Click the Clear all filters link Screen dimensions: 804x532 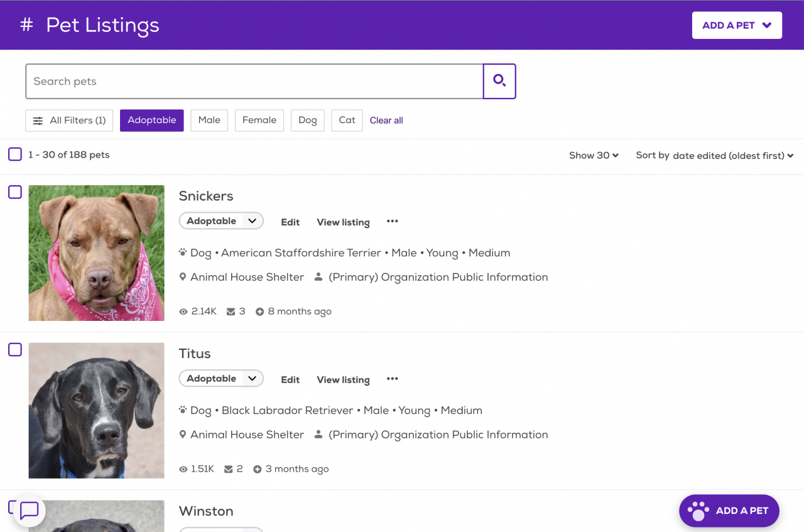coord(386,121)
